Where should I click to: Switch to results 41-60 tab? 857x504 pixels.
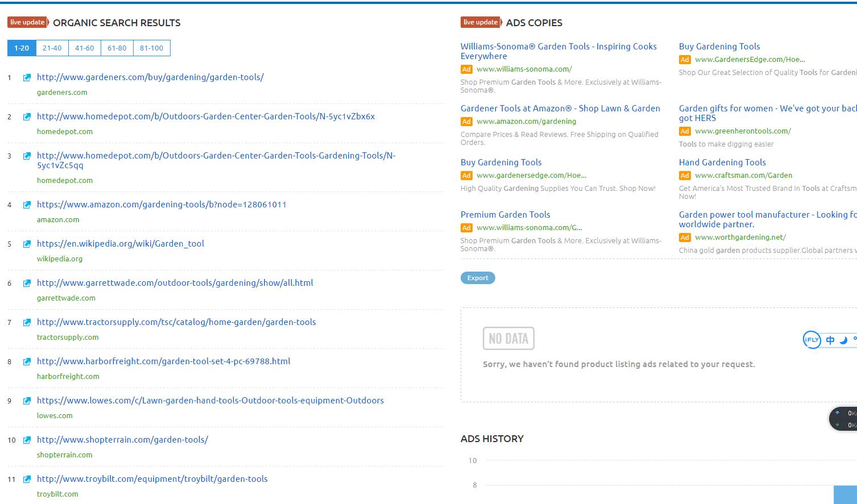tap(85, 48)
